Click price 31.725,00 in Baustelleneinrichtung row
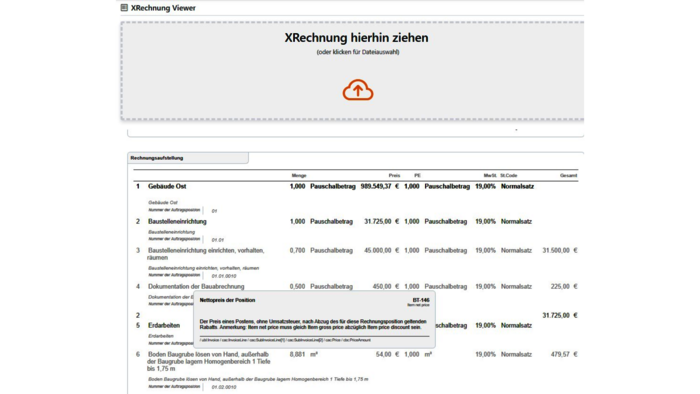Screen dimensions: 700x394 378,221
